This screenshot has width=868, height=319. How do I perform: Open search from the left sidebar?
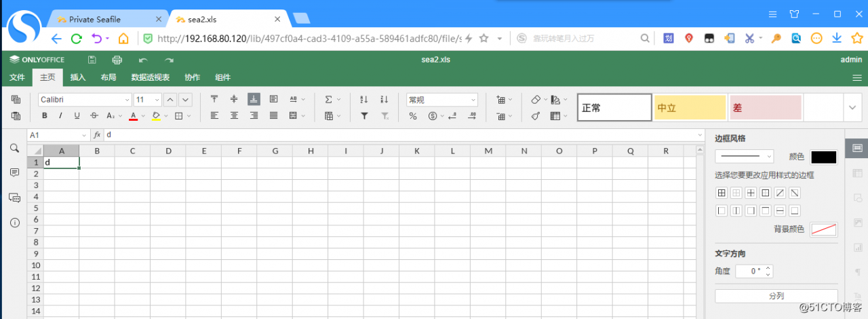pyautogui.click(x=14, y=148)
